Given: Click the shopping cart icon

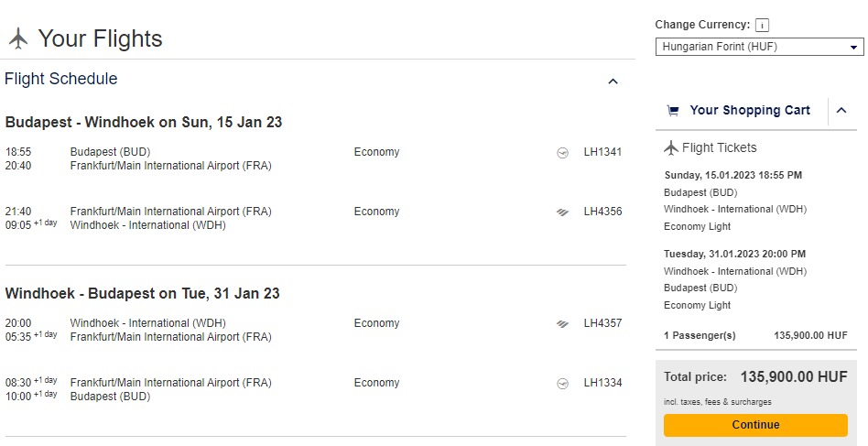Looking at the screenshot, I should click(673, 111).
